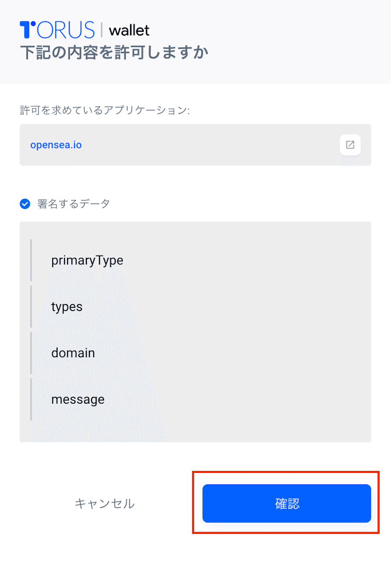
Task: Click the Torus logo
Action: click(57, 30)
